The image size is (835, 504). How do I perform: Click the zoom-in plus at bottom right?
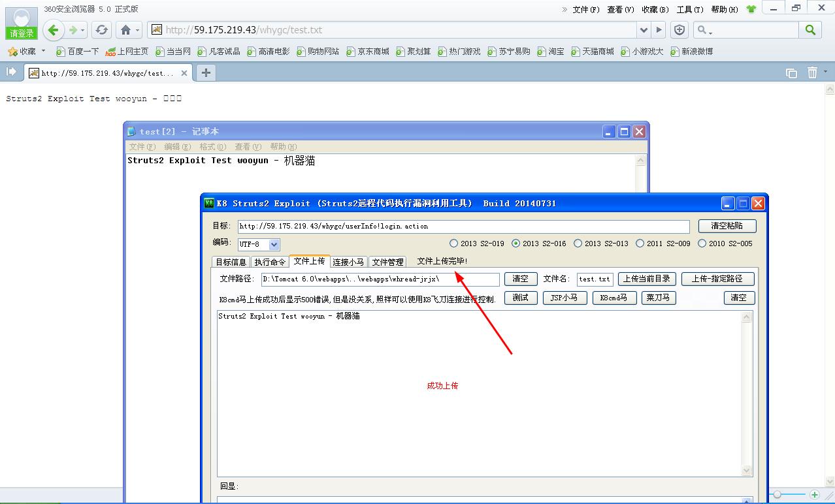coord(815,495)
